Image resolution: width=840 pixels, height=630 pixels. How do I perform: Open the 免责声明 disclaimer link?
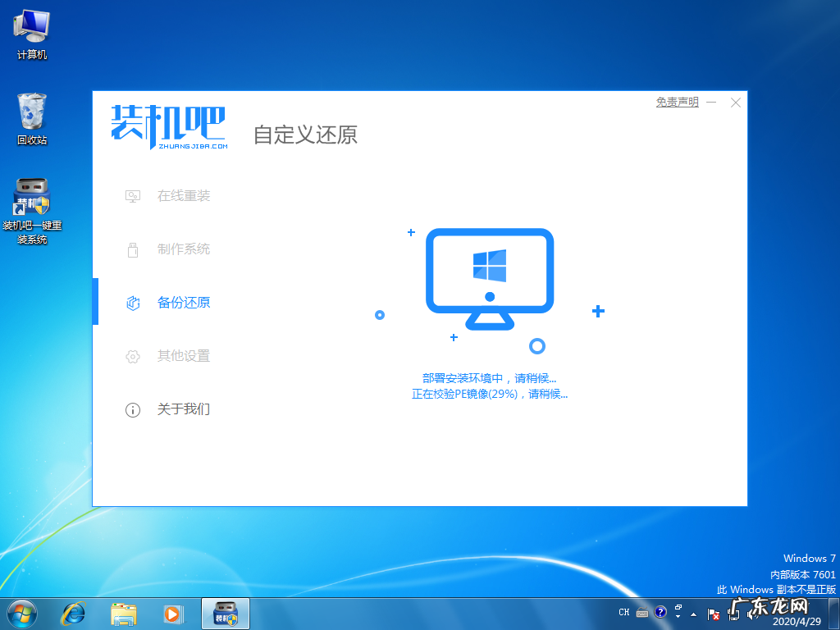[676, 102]
